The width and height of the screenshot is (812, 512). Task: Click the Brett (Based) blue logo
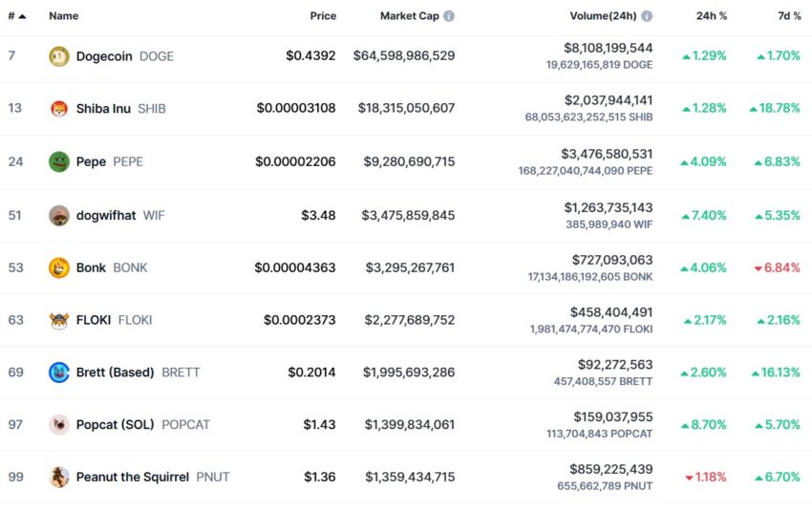(x=59, y=373)
